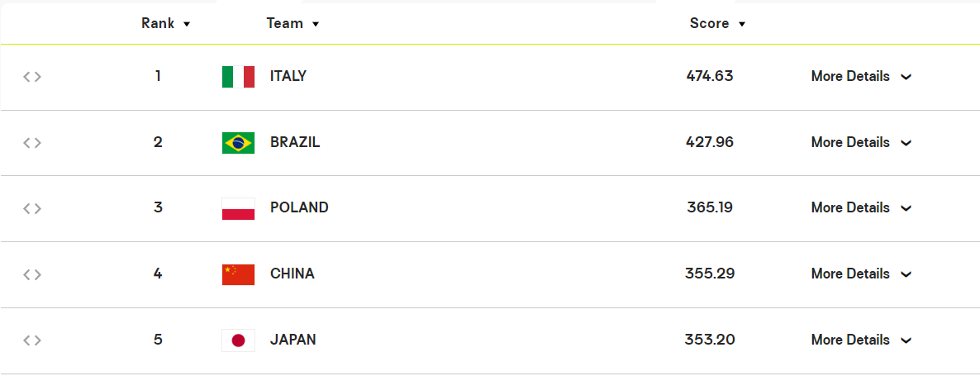980x376 pixels.
Task: Click the Japan flag icon
Action: click(238, 340)
